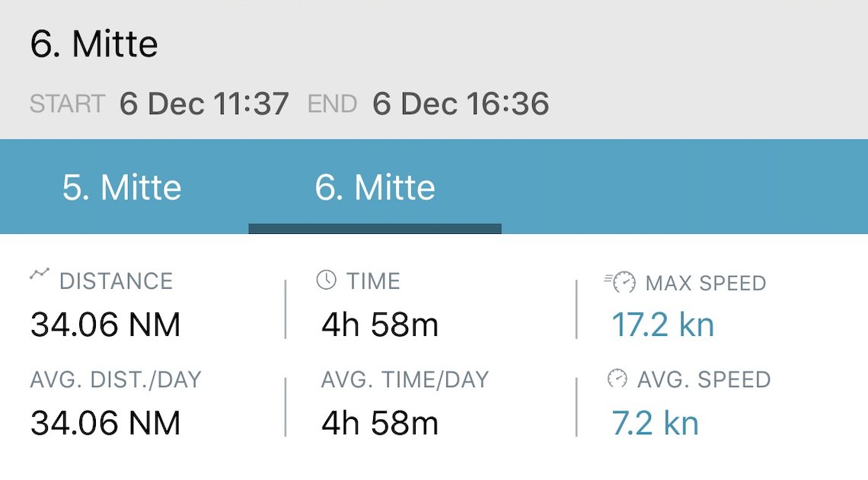The height and width of the screenshot is (480, 868).
Task: Click the 34.06 NM distance value
Action: 106,325
